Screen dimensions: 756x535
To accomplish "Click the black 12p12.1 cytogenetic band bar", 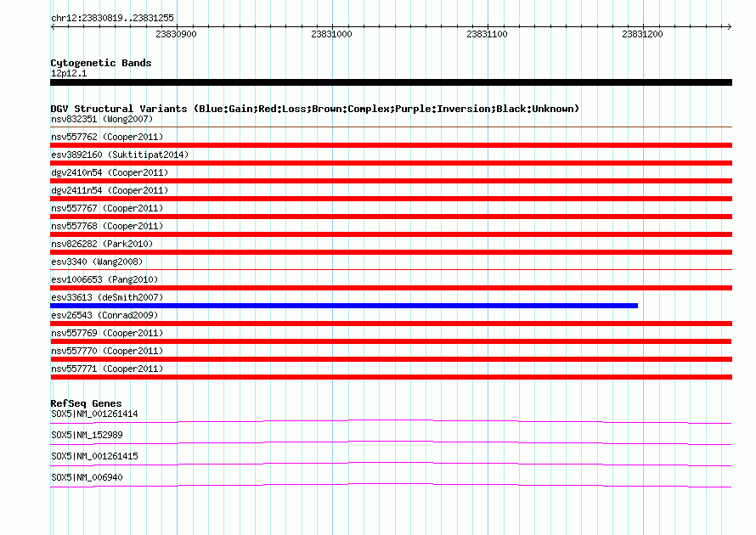I will click(x=391, y=82).
